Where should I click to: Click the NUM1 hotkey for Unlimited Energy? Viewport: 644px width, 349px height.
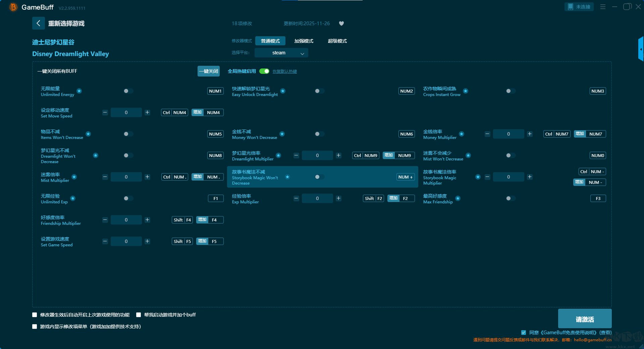pos(215,91)
